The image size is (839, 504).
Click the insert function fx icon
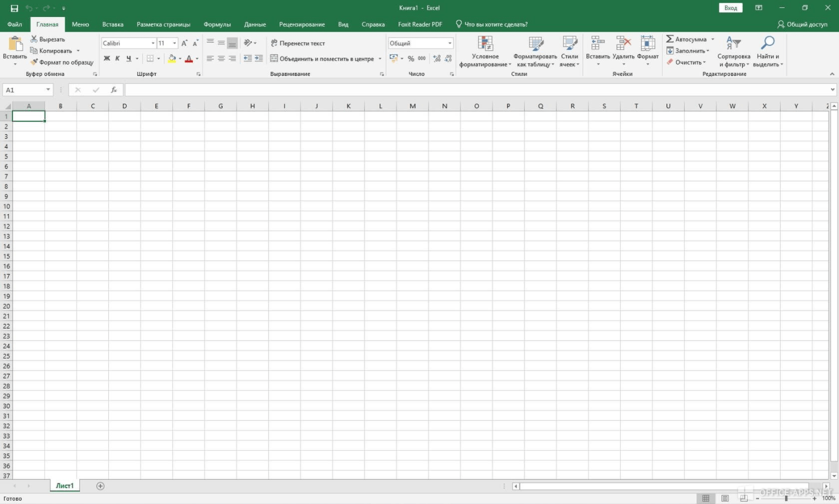click(113, 90)
